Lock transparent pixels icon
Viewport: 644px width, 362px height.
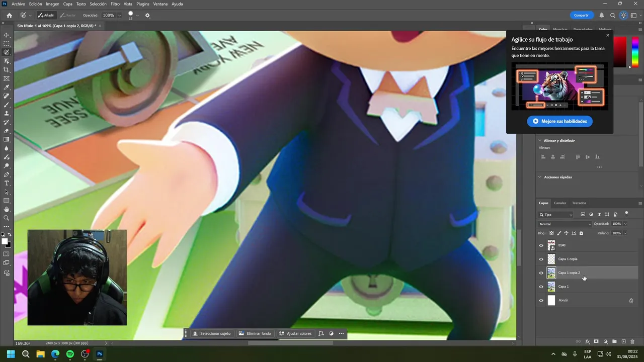click(x=551, y=233)
